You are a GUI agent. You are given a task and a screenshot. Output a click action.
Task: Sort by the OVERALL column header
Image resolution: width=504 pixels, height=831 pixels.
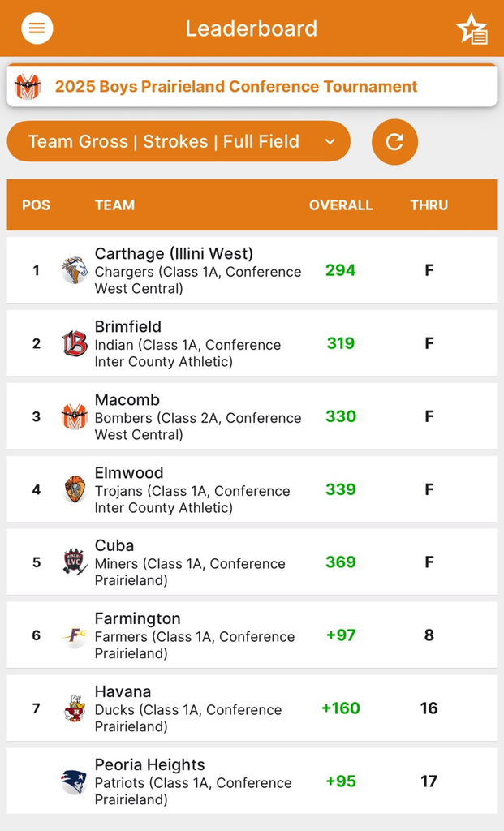click(x=341, y=205)
